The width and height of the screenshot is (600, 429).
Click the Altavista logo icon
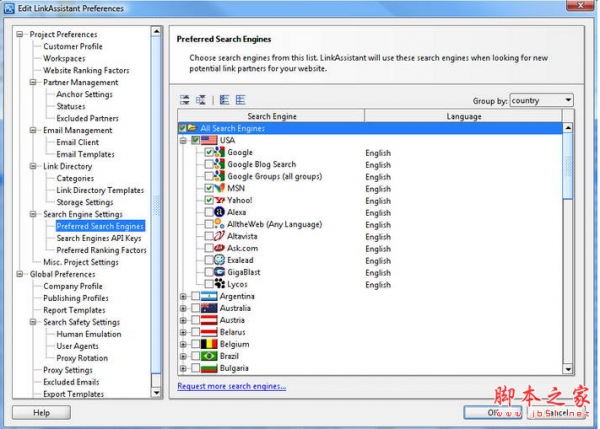coord(219,236)
